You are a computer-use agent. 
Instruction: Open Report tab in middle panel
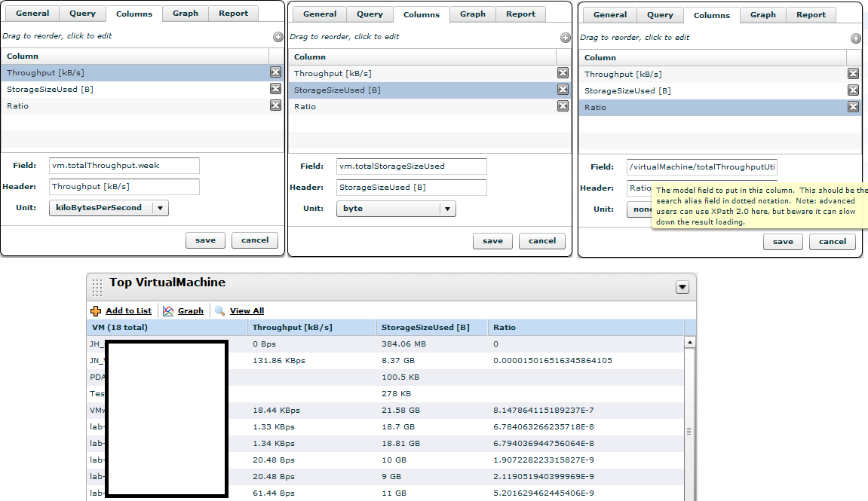[520, 14]
